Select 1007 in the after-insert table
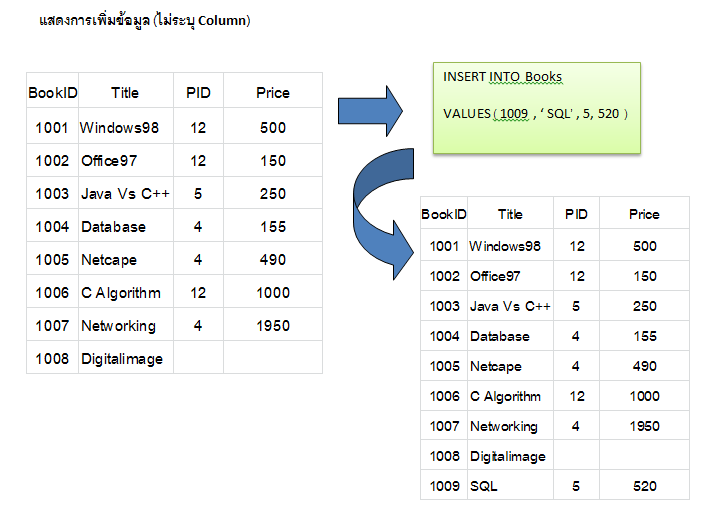Viewport: 713px width, 523px height. pos(444,426)
